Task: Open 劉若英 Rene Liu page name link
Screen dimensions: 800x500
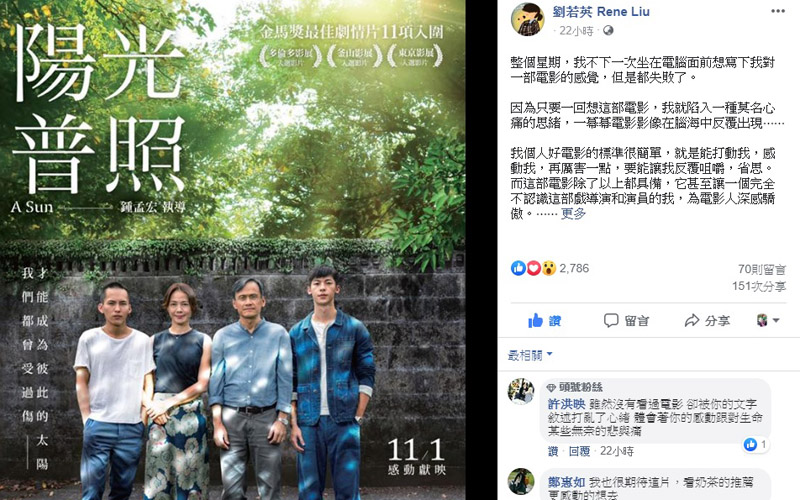Action: pos(601,11)
